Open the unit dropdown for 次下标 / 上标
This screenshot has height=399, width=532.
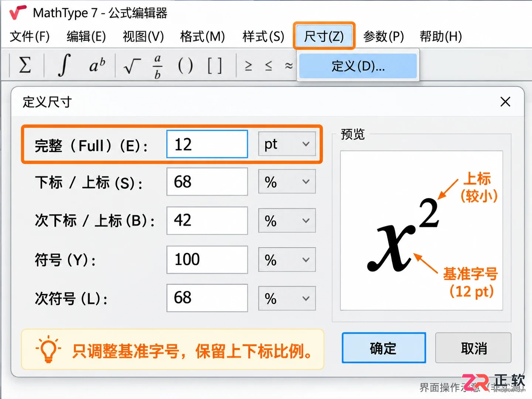tap(287, 221)
